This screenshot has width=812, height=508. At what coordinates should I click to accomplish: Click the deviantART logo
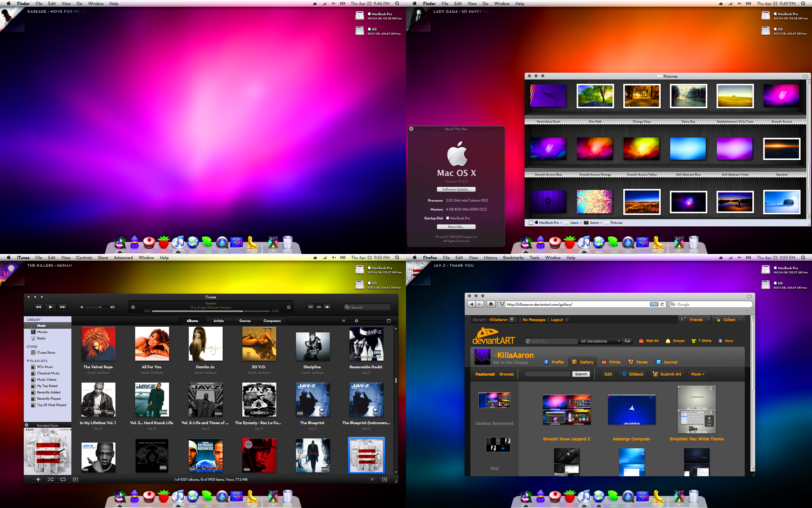[494, 336]
